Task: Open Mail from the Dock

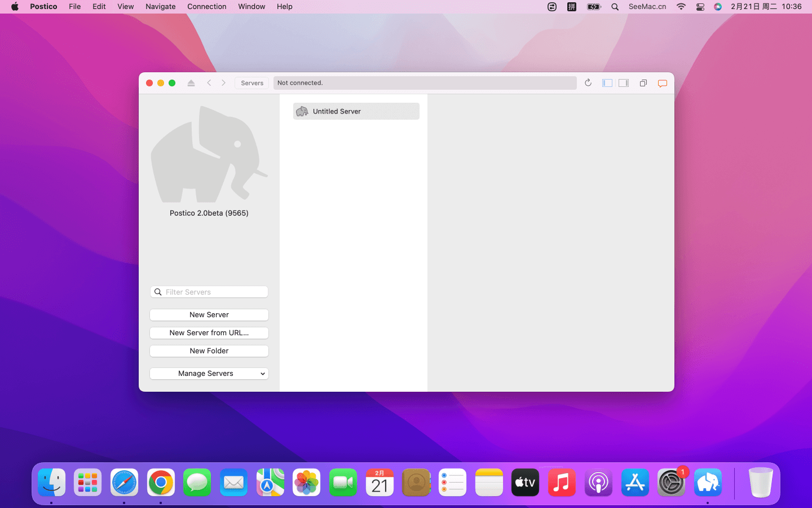Action: (x=233, y=483)
